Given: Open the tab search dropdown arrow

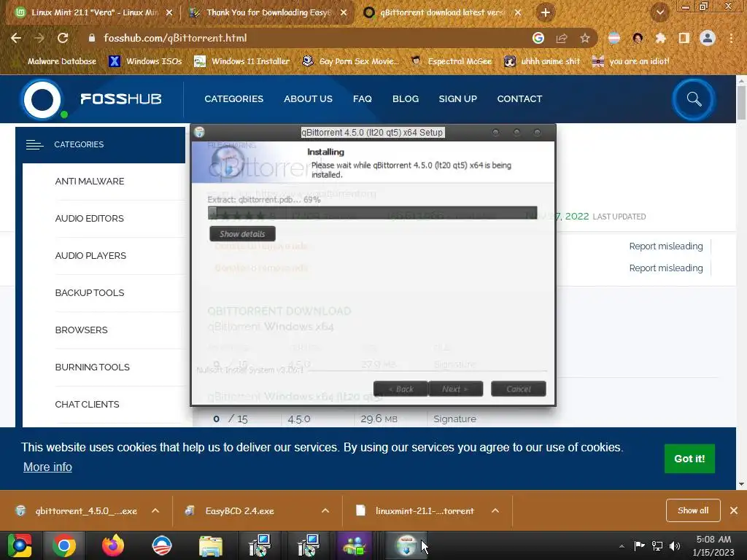Looking at the screenshot, I should pos(659,13).
